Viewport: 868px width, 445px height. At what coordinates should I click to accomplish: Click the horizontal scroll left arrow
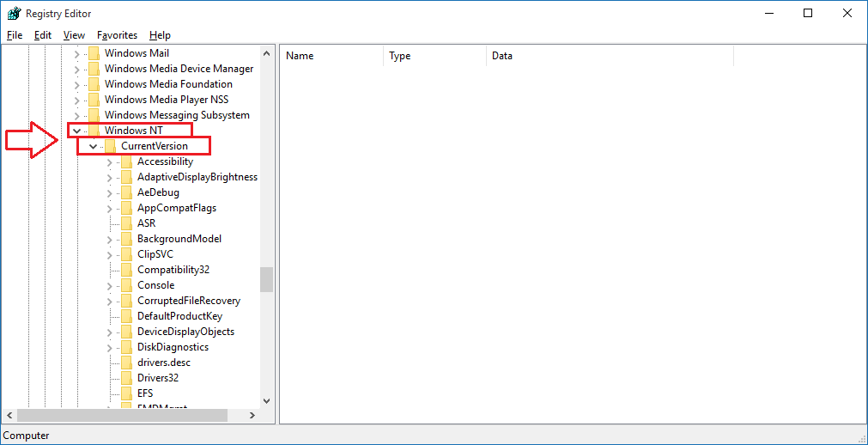click(9, 415)
